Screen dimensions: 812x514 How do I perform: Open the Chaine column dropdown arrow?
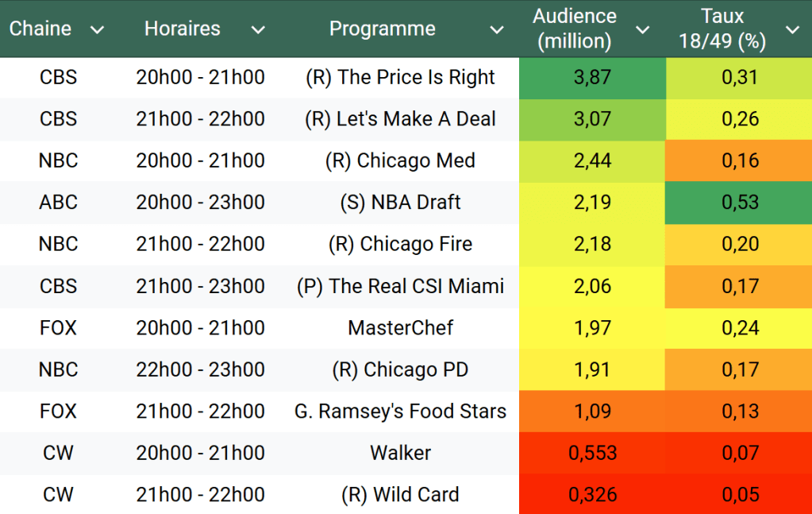pyautogui.click(x=97, y=30)
